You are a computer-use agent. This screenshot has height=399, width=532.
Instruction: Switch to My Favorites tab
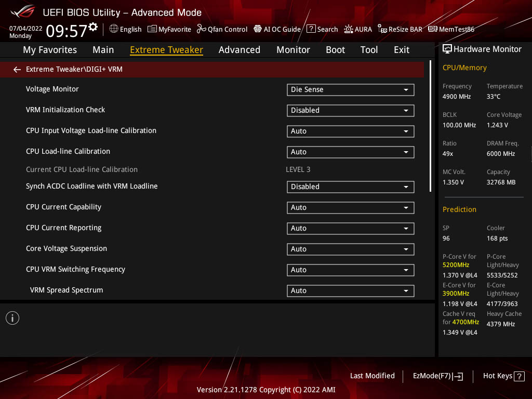(50, 50)
